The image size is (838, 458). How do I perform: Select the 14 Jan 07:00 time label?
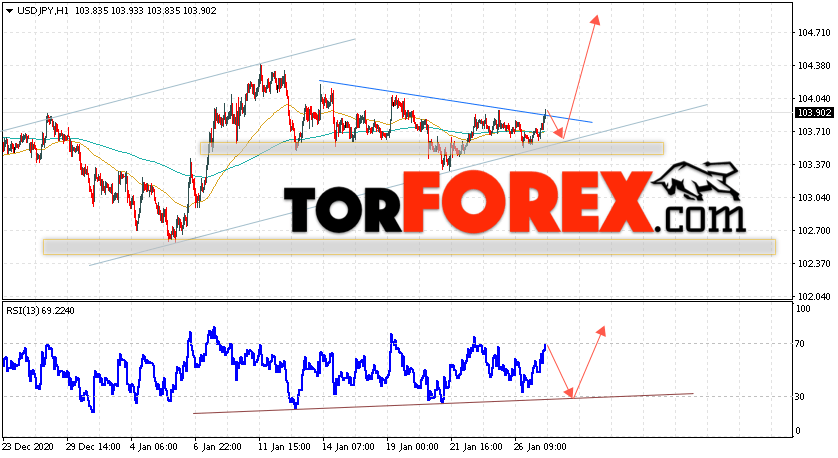pyautogui.click(x=348, y=447)
